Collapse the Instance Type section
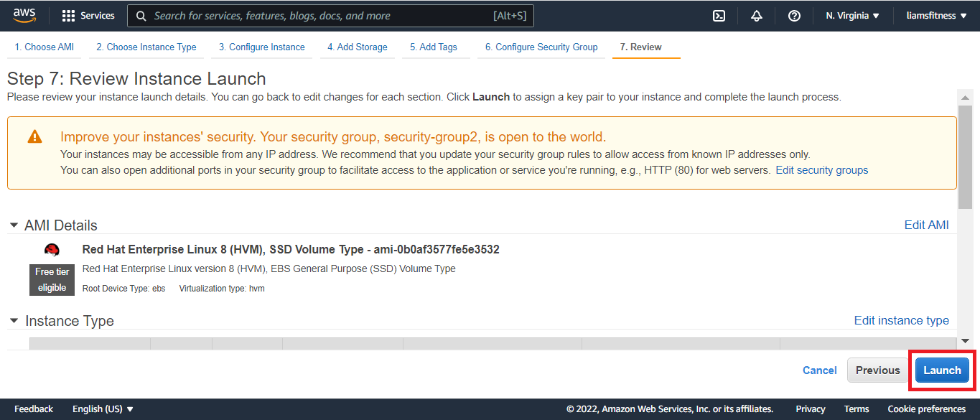Image resolution: width=980 pixels, height=420 pixels. point(14,321)
